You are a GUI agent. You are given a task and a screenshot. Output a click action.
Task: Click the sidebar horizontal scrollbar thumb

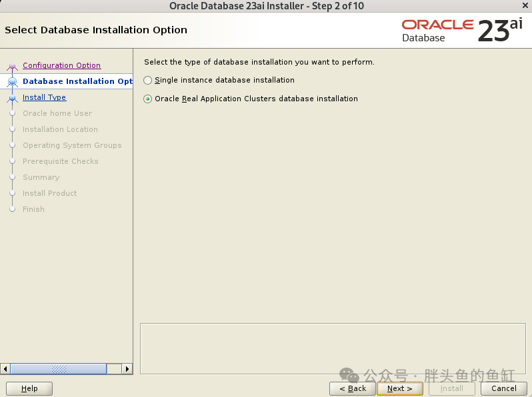pos(59,369)
